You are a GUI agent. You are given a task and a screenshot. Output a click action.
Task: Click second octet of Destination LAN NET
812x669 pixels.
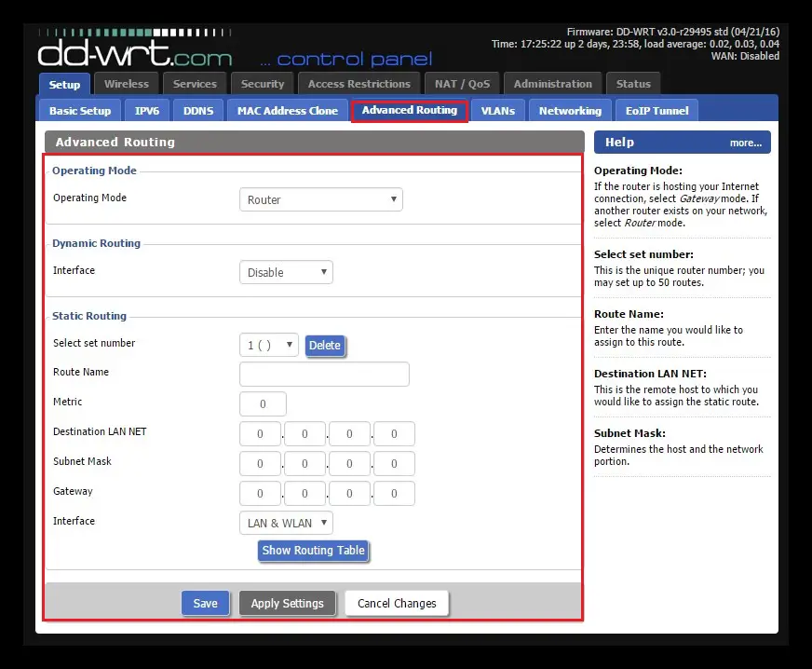(x=304, y=434)
